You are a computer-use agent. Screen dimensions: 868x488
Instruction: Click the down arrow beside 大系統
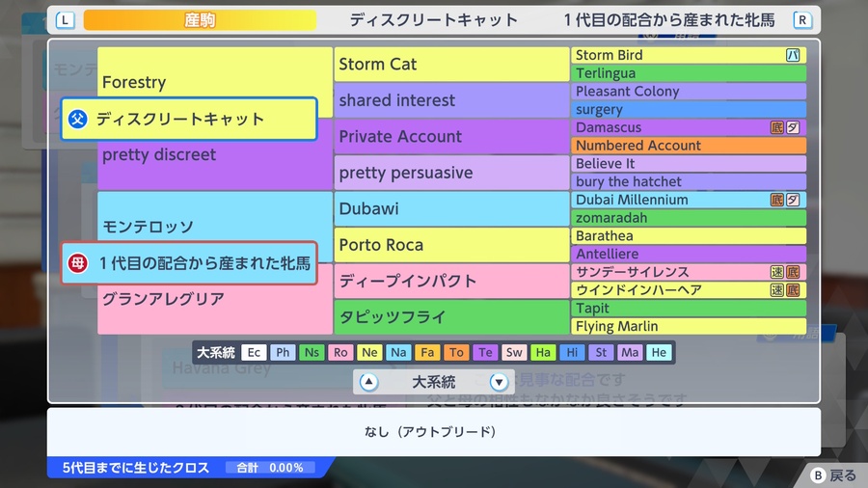coord(499,382)
